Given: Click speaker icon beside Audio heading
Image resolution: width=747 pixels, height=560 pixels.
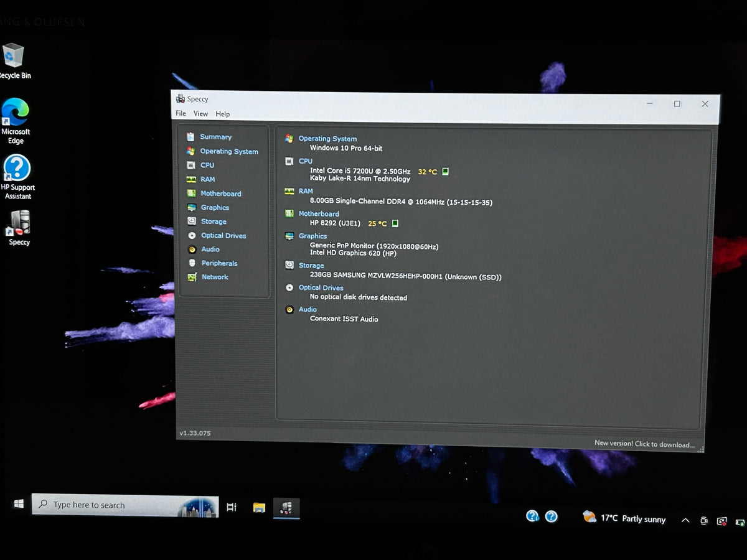Looking at the screenshot, I should (289, 310).
